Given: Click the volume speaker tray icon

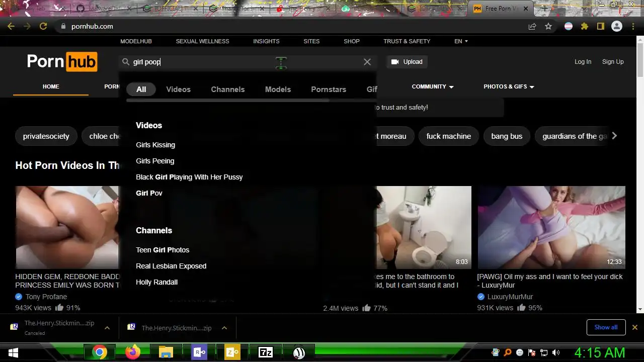Looking at the screenshot, I should click(555, 352).
